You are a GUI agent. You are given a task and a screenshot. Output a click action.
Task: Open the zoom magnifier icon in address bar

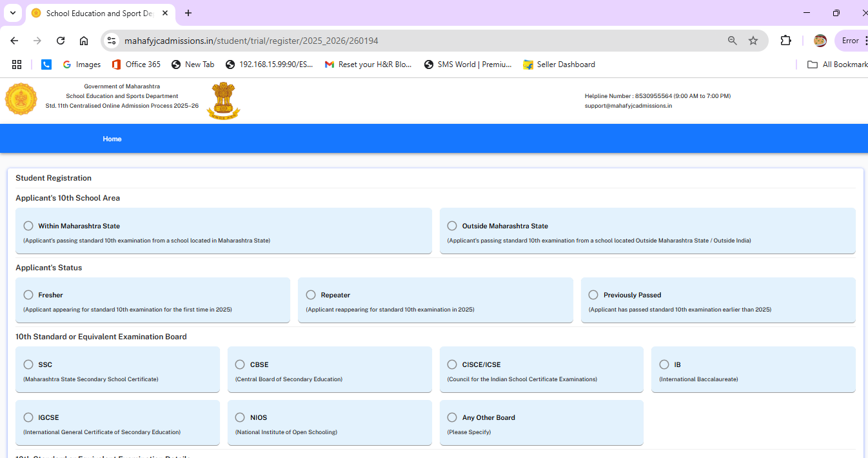tap(732, 41)
